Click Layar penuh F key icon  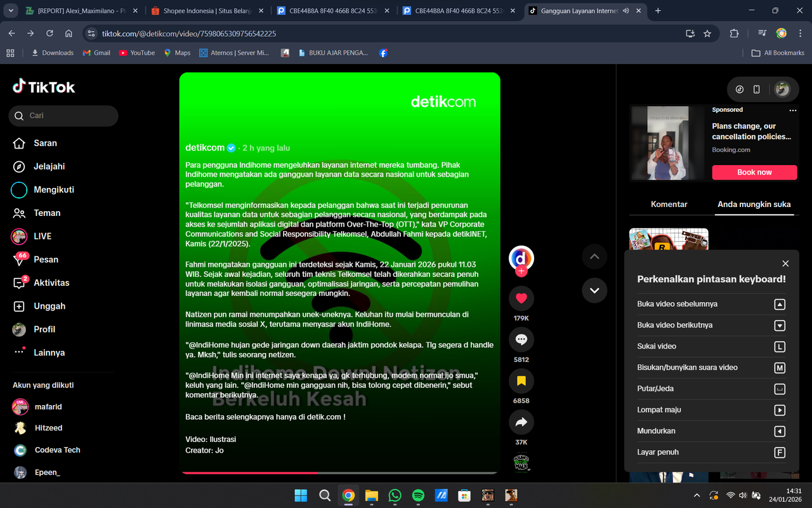coord(780,452)
